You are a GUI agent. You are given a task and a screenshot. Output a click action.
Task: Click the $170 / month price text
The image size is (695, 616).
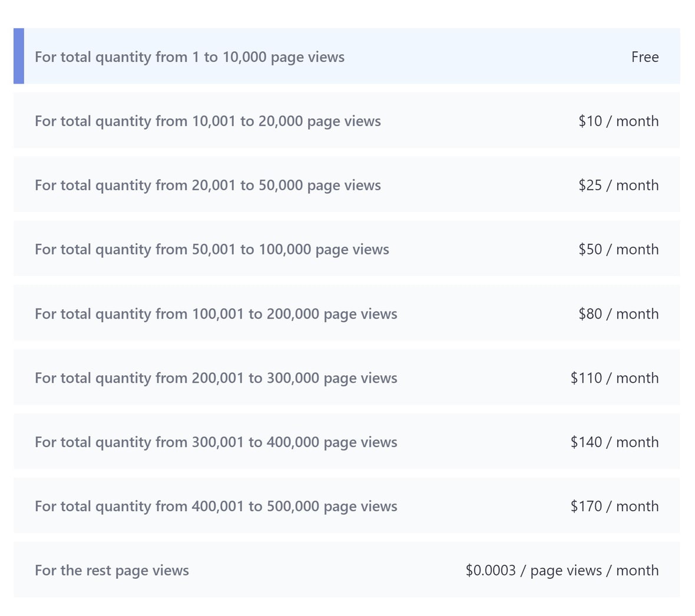pyautogui.click(x=614, y=506)
